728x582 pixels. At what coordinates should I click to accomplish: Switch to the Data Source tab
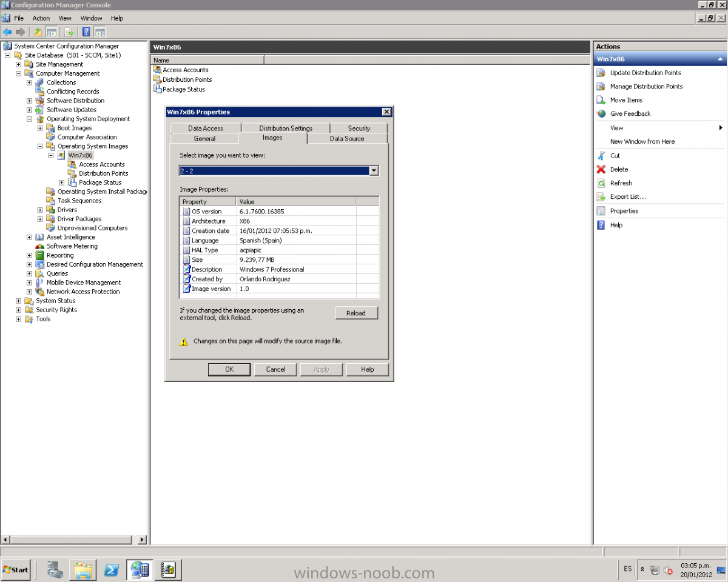click(347, 138)
